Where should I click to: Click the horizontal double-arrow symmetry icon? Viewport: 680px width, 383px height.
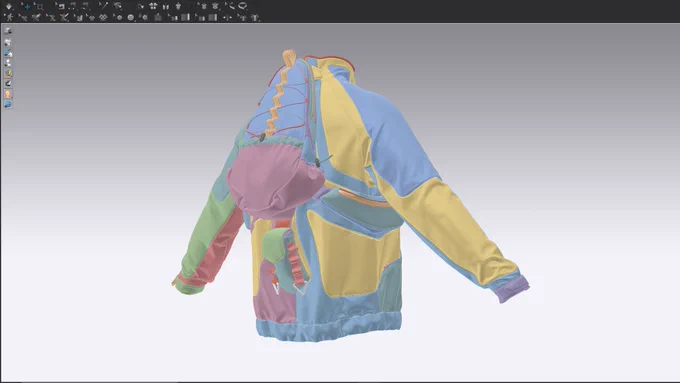pyautogui.click(x=228, y=17)
